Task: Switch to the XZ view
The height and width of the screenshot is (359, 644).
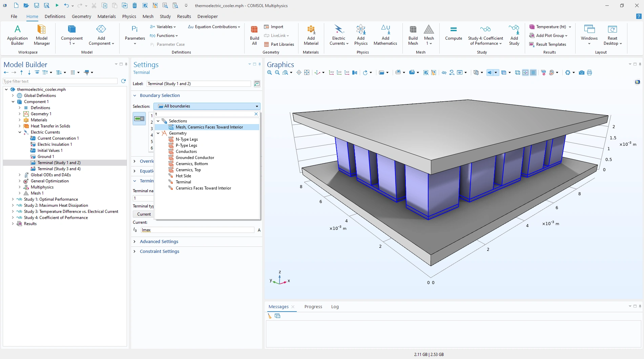Action: 347,73
